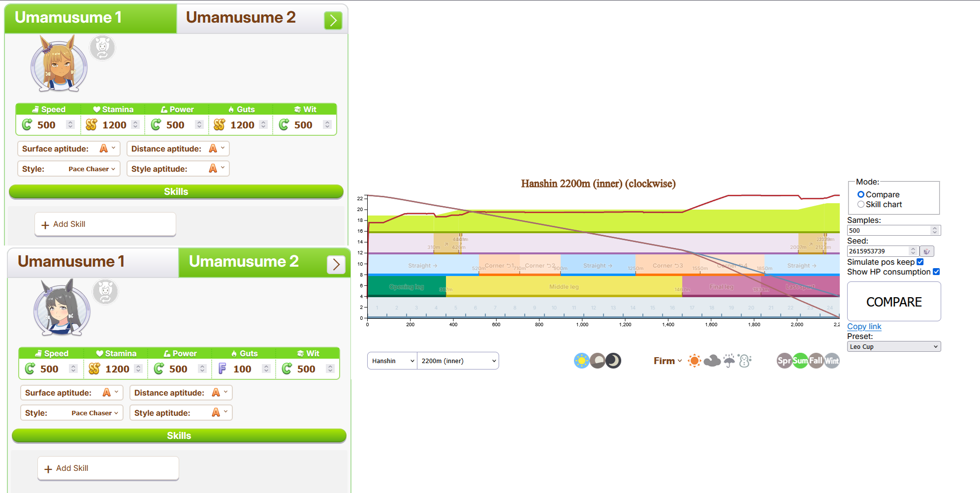Open the blonde character portrait in top panel
Screen dimensions: 980x493
pyautogui.click(x=59, y=64)
